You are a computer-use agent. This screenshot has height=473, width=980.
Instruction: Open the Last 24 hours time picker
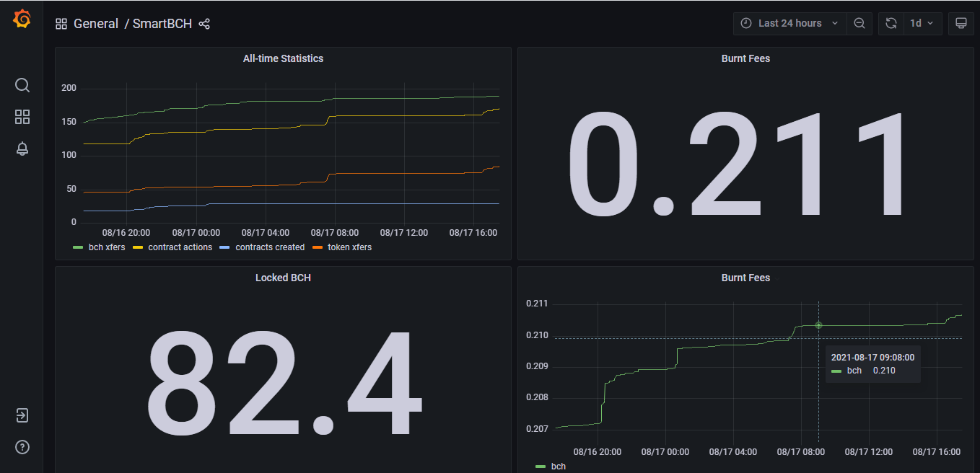pyautogui.click(x=789, y=23)
